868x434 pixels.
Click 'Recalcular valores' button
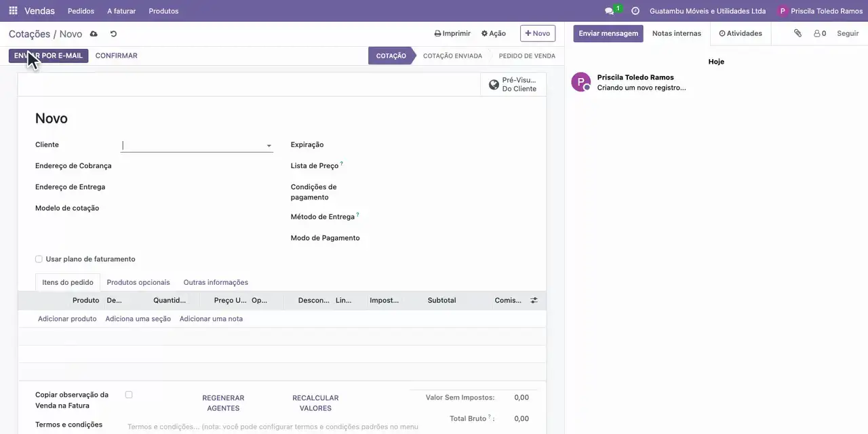coord(315,403)
